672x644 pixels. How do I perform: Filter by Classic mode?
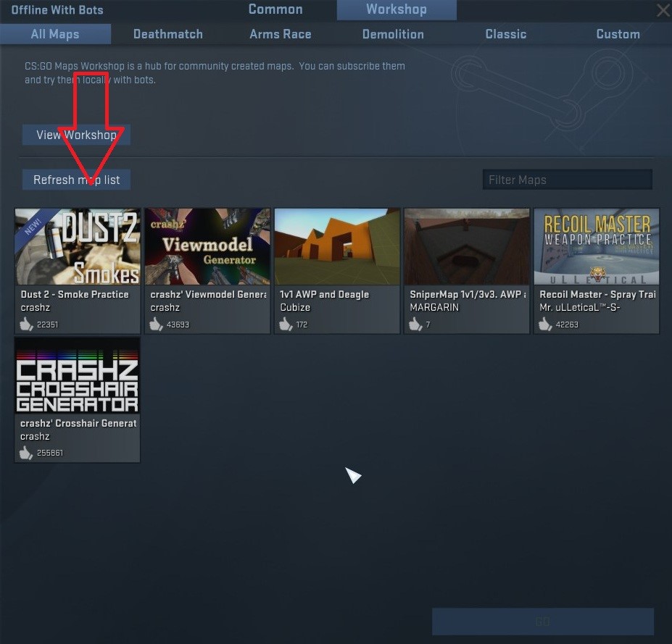[x=506, y=34]
